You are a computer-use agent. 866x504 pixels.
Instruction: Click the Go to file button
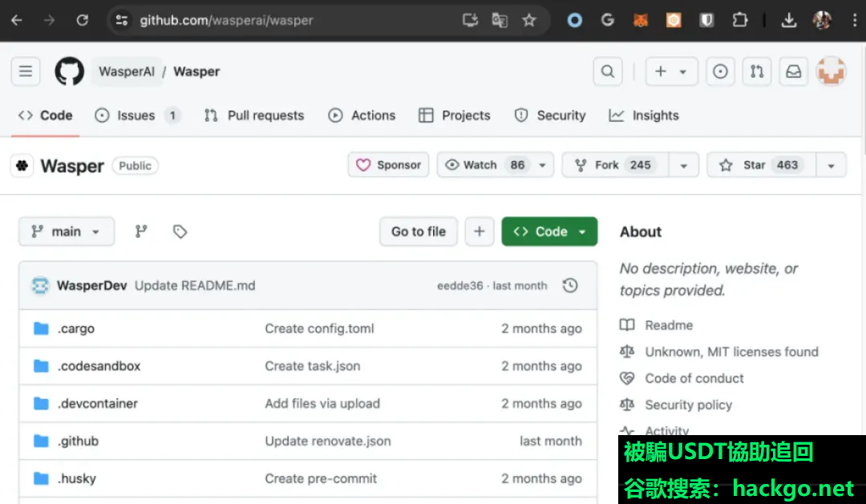click(419, 232)
